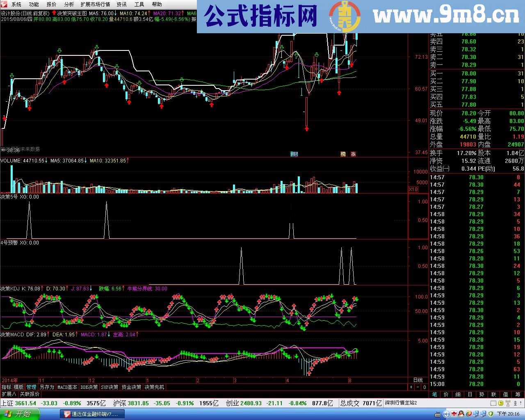Click the green shield antivirus tray icon
The image size is (525, 420).
(491, 414)
